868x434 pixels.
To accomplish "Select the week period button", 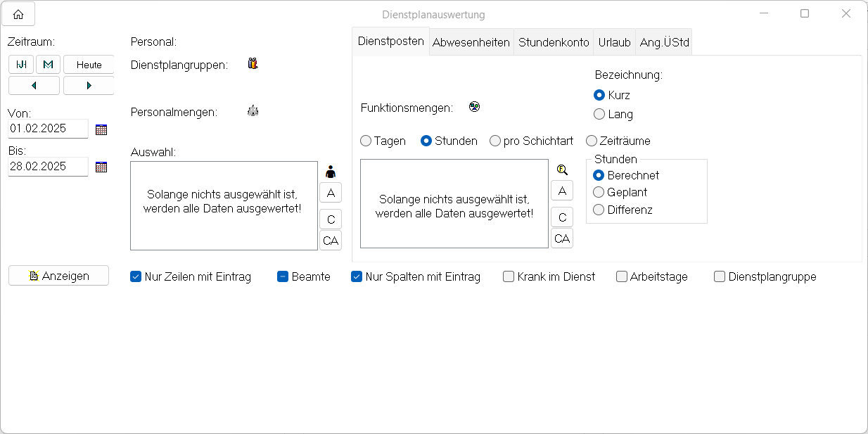I will pos(21,65).
